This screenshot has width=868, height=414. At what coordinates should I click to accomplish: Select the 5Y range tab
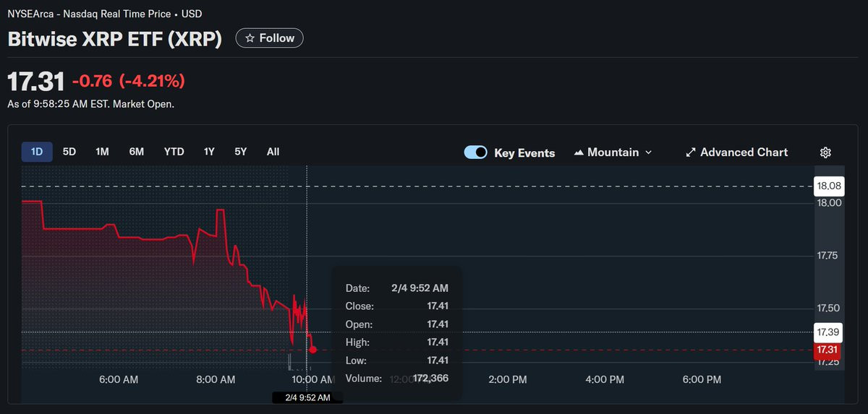click(x=241, y=152)
